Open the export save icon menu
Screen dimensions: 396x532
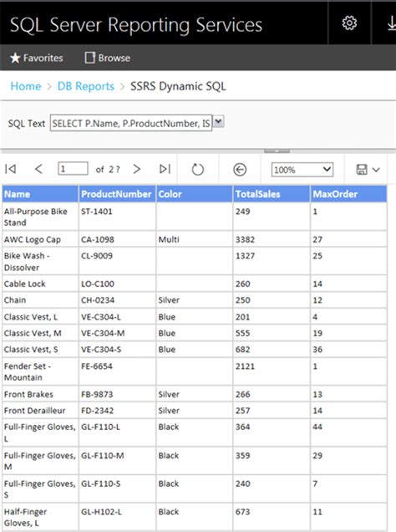368,169
